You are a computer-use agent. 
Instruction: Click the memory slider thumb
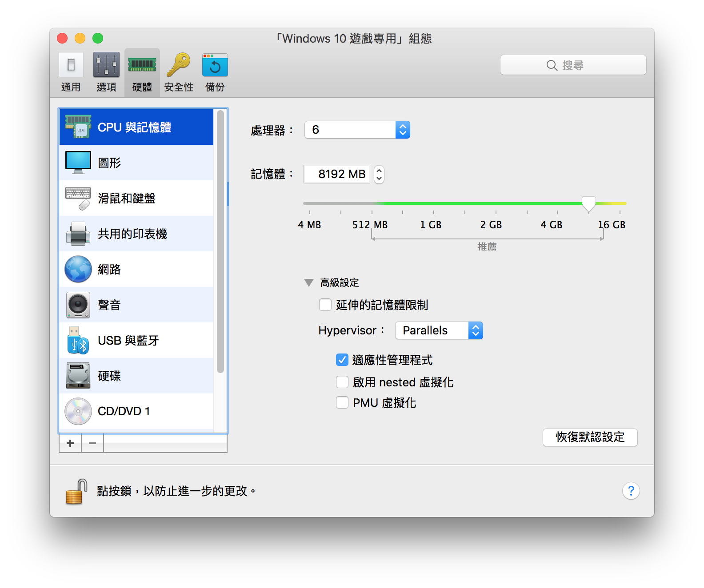589,204
